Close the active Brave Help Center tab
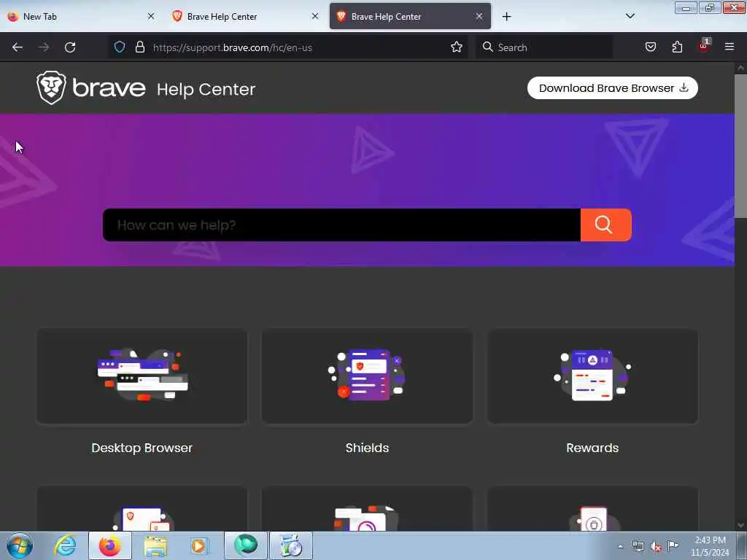This screenshot has height=560, width=747. coord(479,16)
